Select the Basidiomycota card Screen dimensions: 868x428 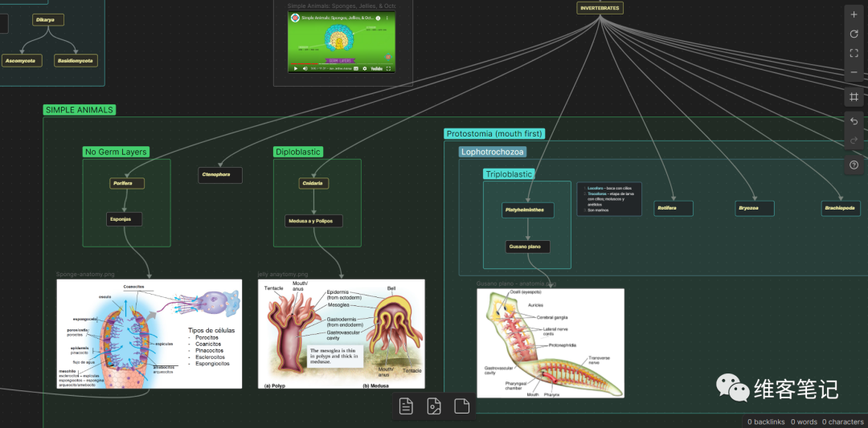coord(76,60)
